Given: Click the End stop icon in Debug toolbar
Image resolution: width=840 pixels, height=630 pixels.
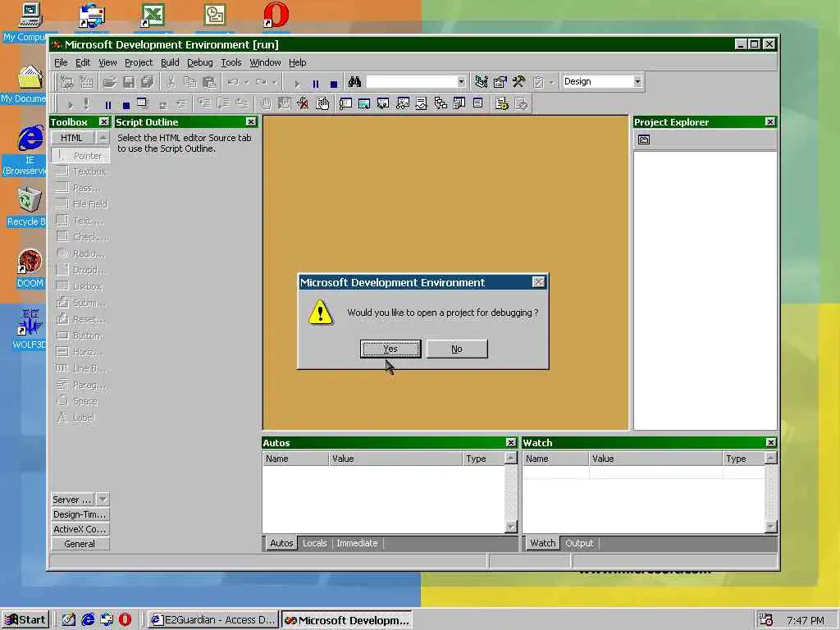Looking at the screenshot, I should [x=126, y=104].
